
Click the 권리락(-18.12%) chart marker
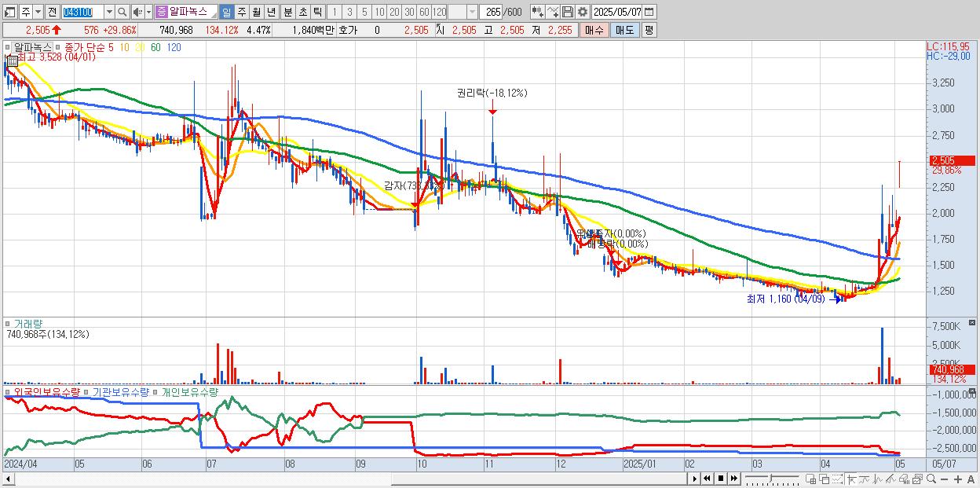pyautogui.click(x=492, y=93)
